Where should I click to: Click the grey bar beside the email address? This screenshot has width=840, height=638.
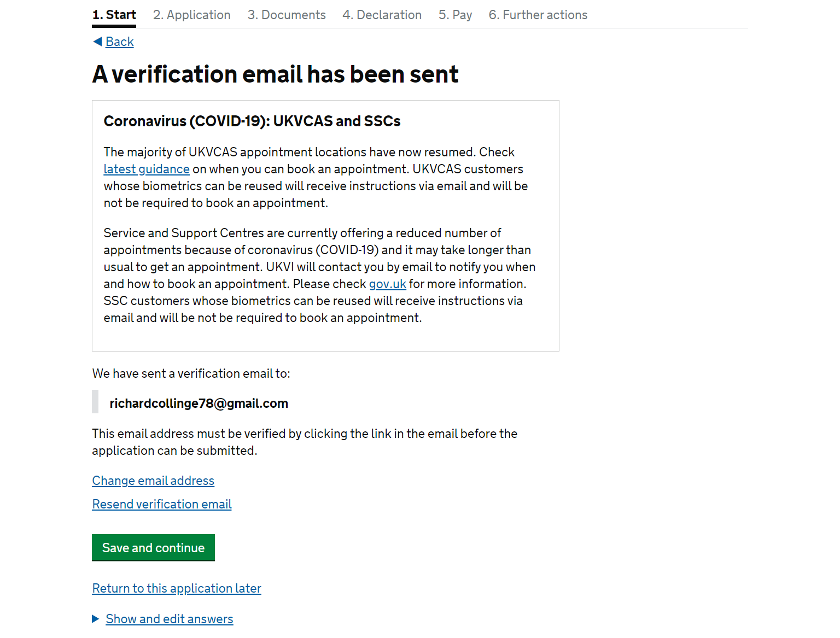click(x=95, y=401)
